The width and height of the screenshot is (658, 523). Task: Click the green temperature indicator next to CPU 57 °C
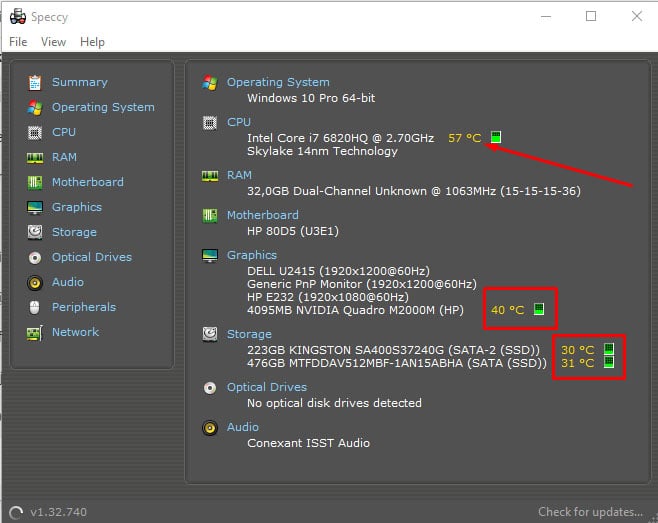(496, 137)
